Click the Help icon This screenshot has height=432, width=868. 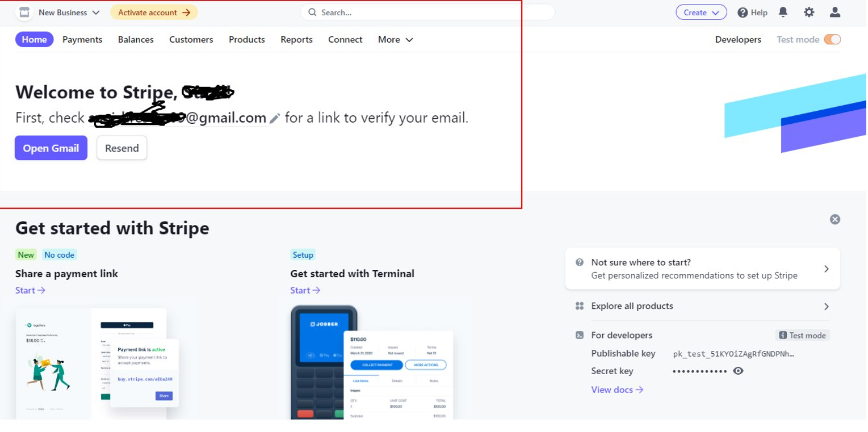click(x=744, y=12)
